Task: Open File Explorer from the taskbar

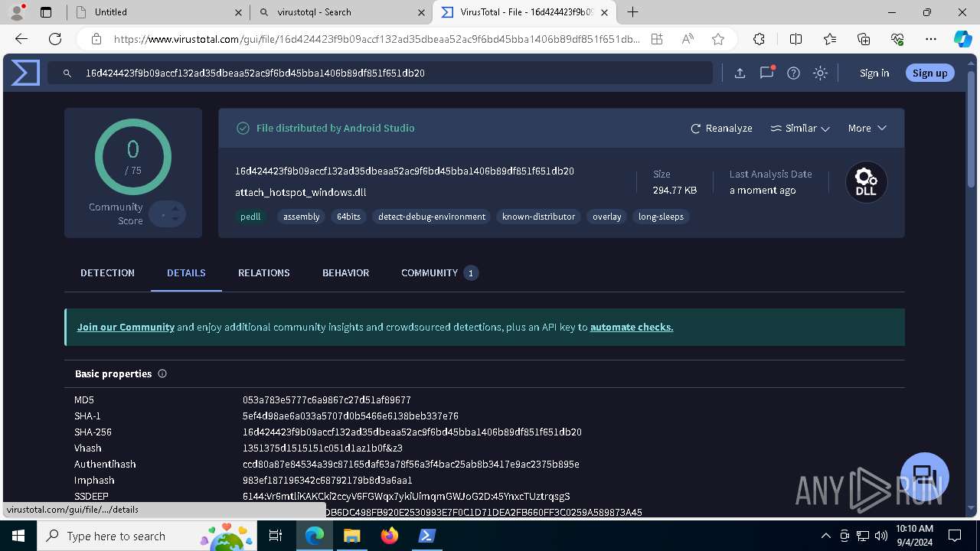Action: pyautogui.click(x=352, y=536)
